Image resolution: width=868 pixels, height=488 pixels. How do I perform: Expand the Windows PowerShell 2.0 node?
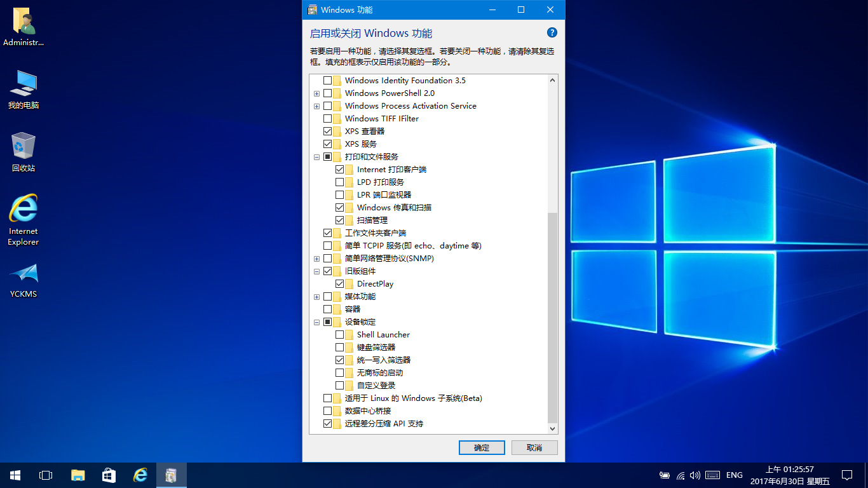coord(316,93)
